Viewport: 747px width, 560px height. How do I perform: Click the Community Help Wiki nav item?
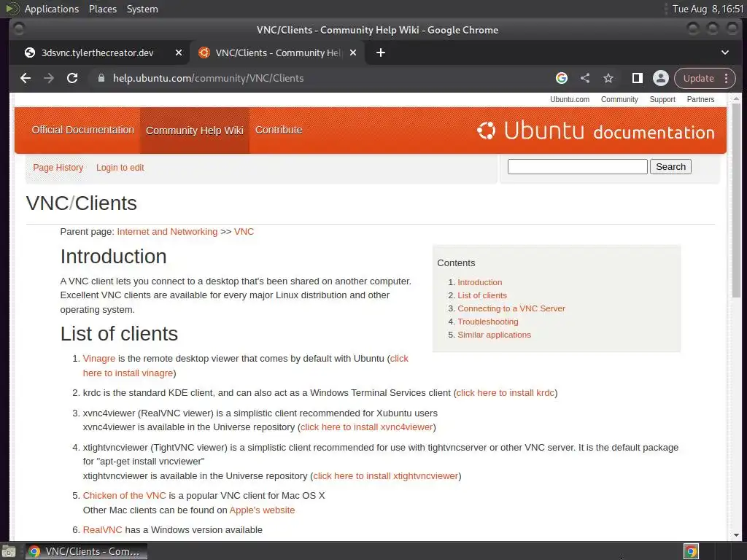(x=194, y=131)
